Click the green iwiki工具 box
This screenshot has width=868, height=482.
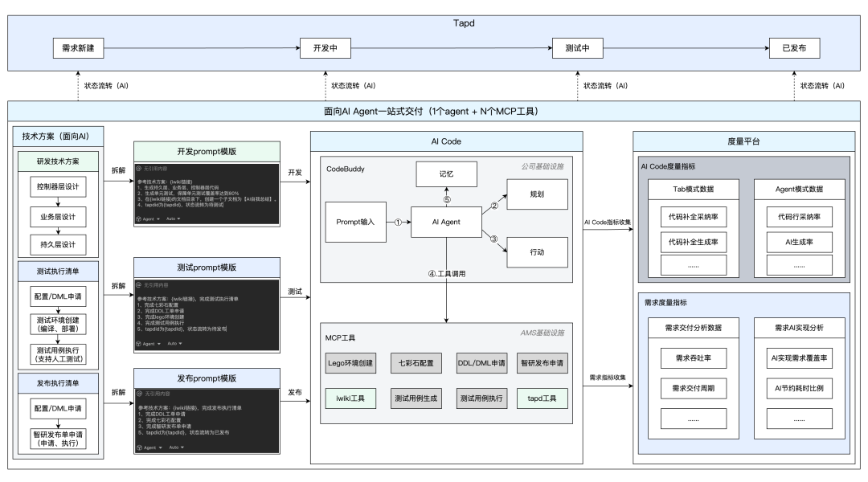pos(350,398)
